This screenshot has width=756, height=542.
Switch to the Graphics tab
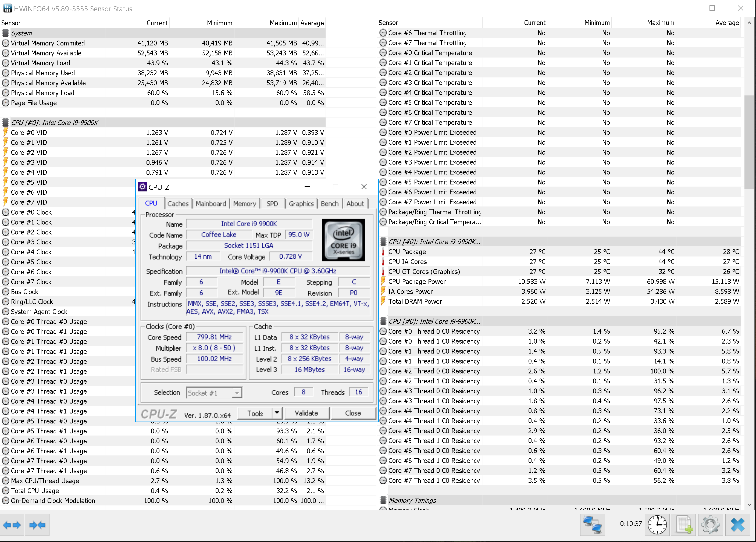pyautogui.click(x=301, y=203)
